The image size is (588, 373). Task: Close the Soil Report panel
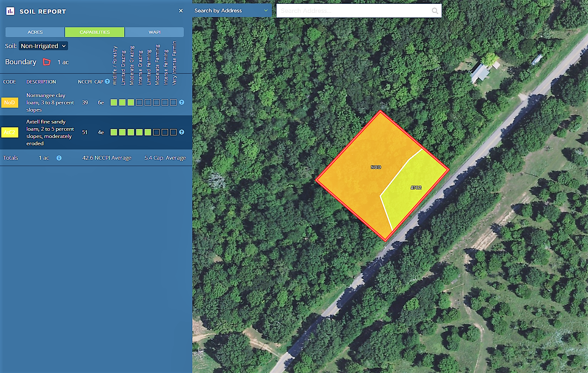[x=181, y=11]
